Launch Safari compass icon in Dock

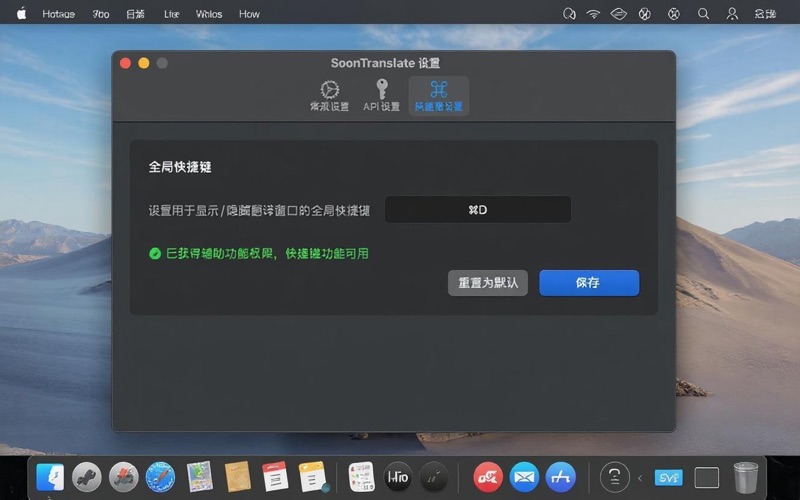pos(160,478)
